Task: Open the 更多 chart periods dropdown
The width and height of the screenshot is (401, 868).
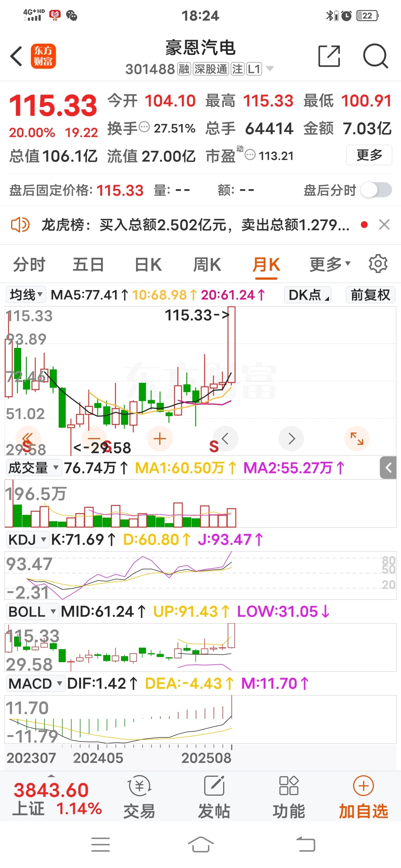Action: pyautogui.click(x=330, y=265)
